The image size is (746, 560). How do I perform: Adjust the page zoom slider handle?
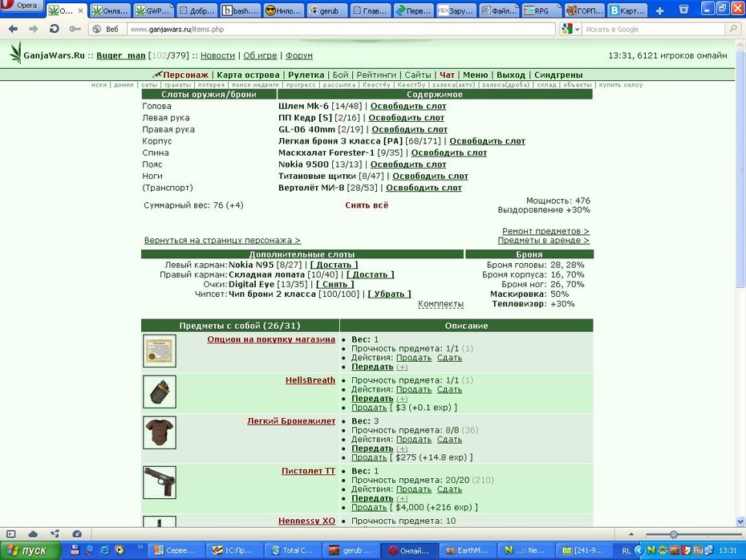[x=673, y=534]
